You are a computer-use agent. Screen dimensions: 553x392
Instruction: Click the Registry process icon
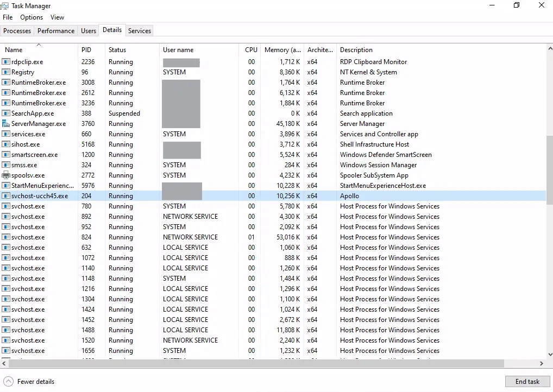7,72
